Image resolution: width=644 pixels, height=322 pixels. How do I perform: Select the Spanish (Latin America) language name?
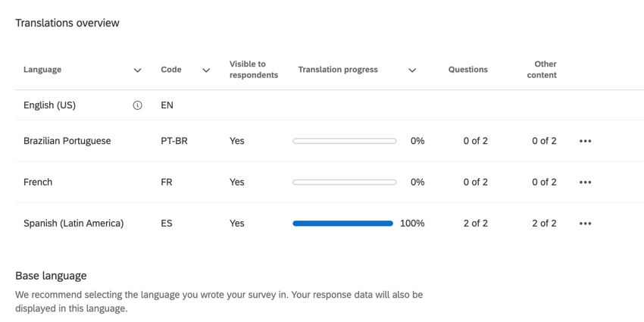(x=73, y=224)
